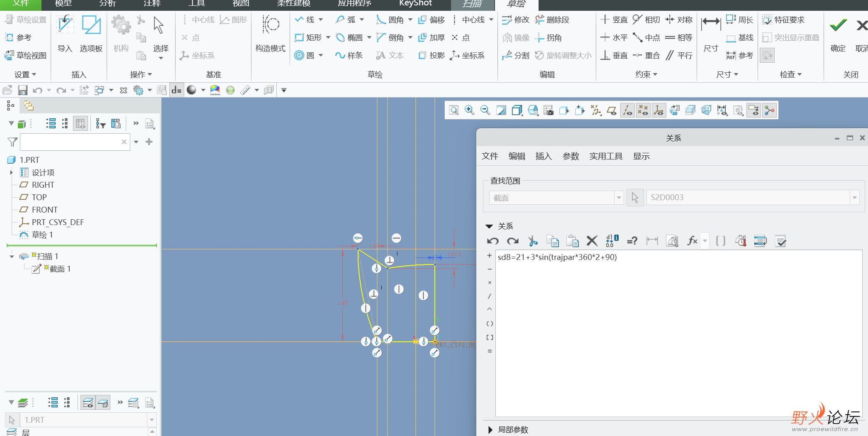
Task: Expand the Setup (设置) group dropdown
Action: pos(25,74)
